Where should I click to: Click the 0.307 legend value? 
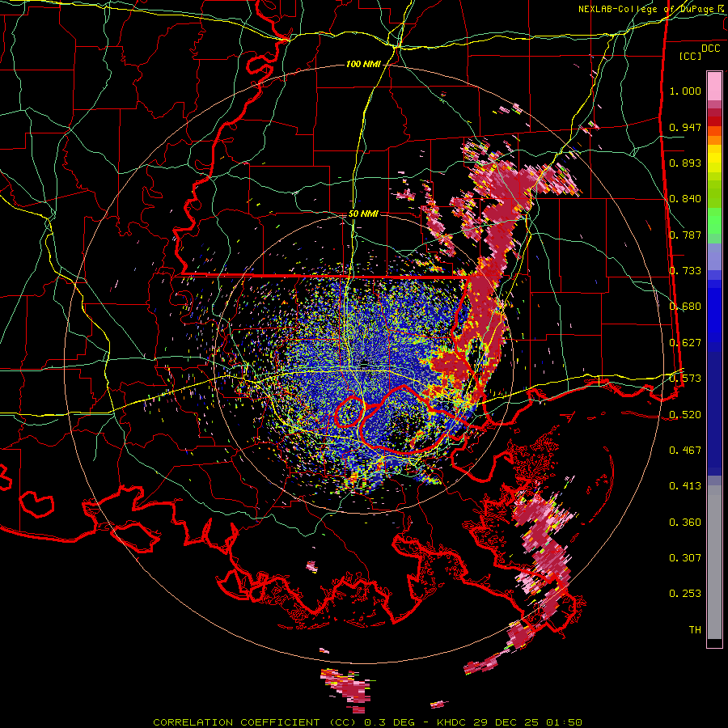click(685, 558)
